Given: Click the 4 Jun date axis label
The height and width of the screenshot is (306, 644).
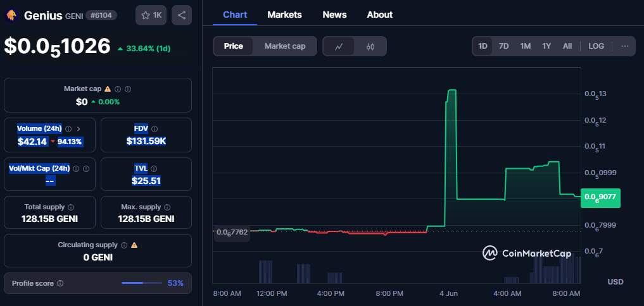Looking at the screenshot, I should [448, 294].
